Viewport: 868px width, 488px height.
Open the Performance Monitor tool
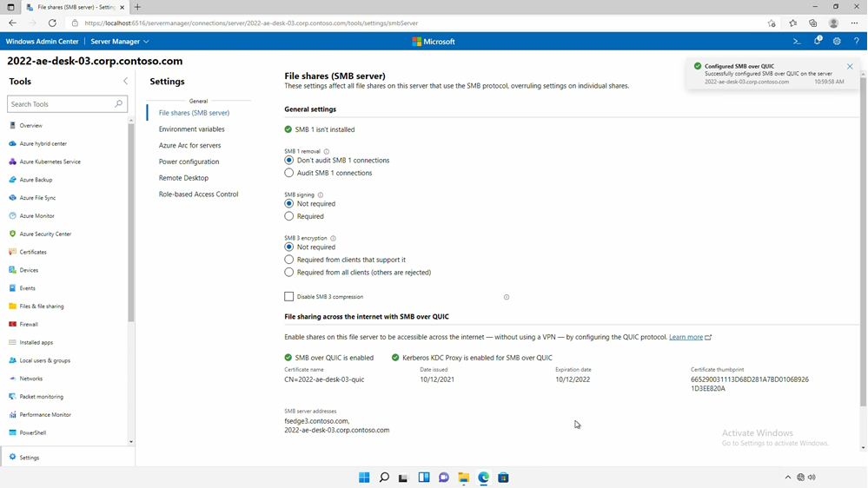(x=45, y=414)
